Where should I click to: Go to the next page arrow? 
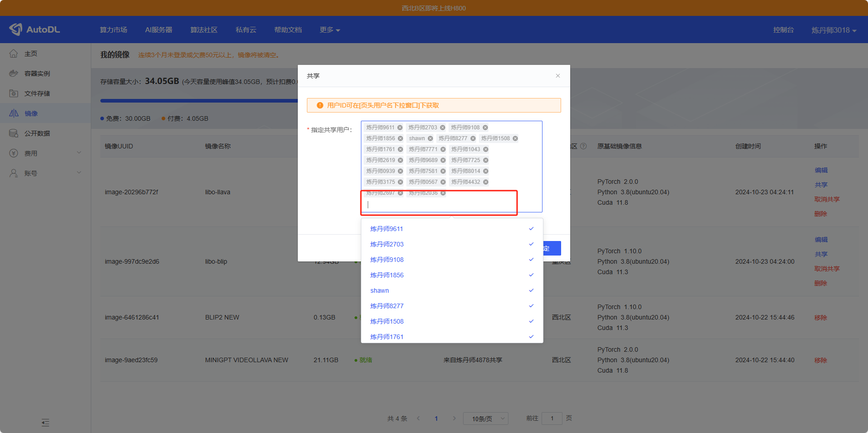click(x=454, y=418)
